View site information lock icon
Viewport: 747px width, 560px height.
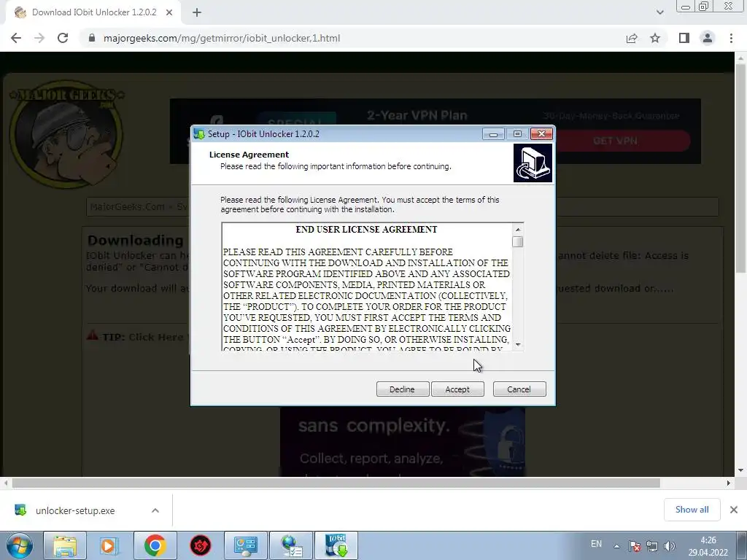(x=92, y=38)
